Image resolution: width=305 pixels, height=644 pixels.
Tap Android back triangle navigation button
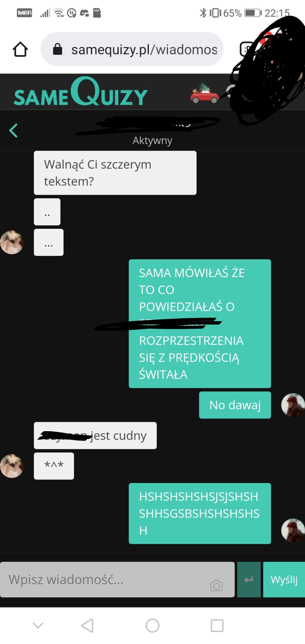[87, 626]
